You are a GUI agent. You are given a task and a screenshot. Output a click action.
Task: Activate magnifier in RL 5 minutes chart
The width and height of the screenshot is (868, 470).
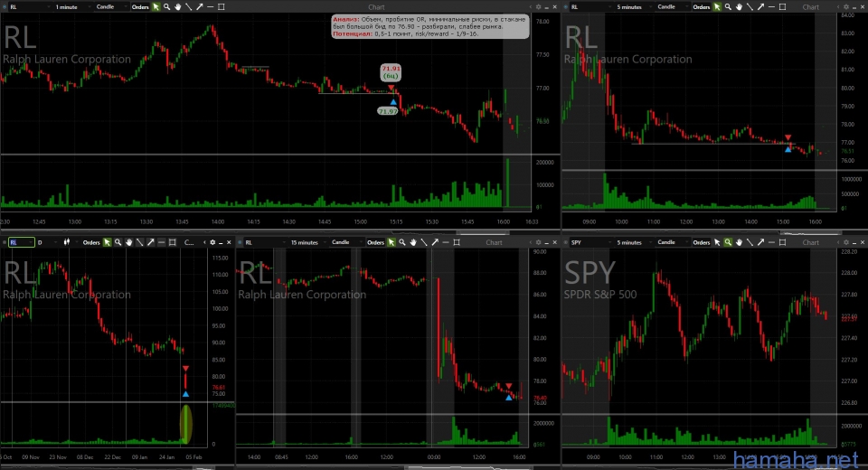(x=728, y=6)
